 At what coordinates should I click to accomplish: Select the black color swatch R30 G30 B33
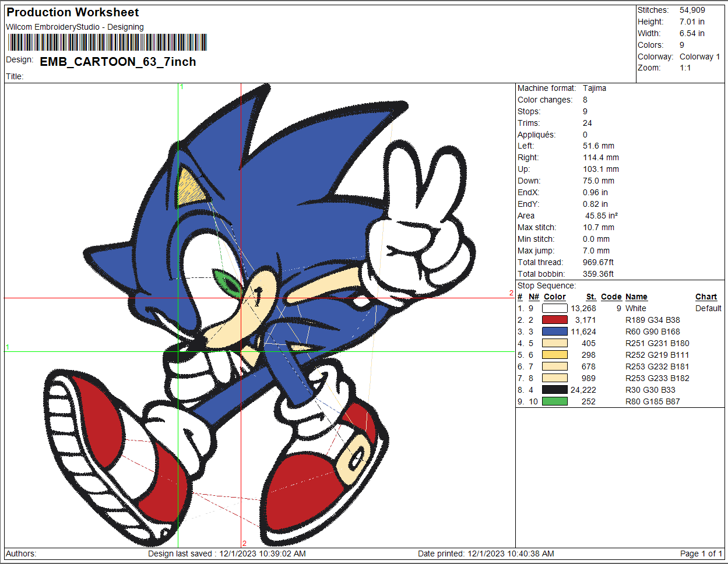point(555,390)
